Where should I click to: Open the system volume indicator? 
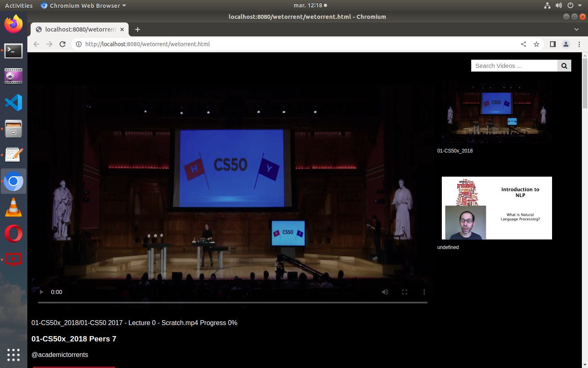click(559, 6)
